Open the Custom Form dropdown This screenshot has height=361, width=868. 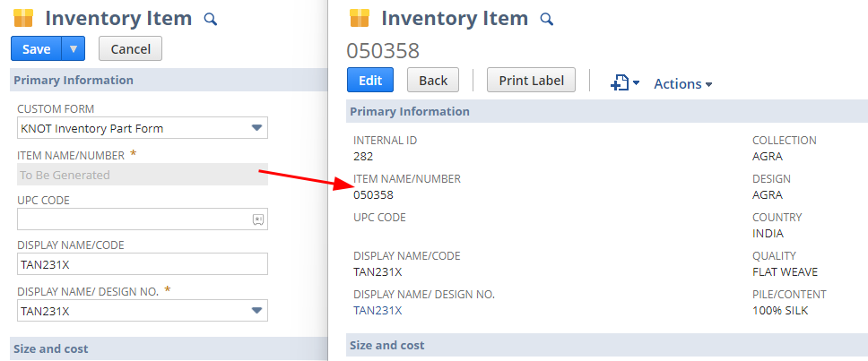257,128
